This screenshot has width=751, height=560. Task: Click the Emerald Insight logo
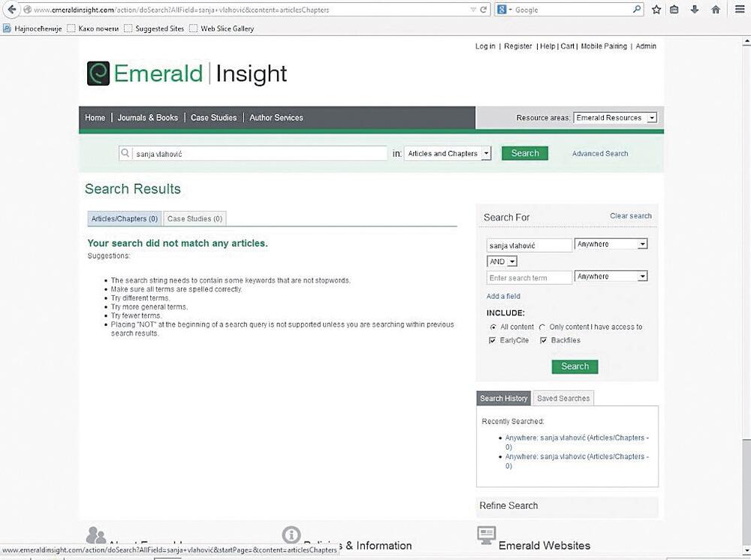click(187, 74)
